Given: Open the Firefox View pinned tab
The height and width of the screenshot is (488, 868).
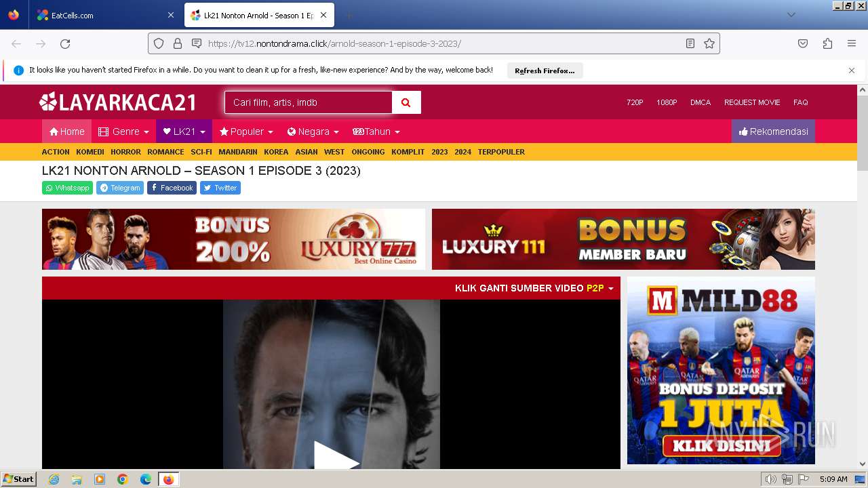Looking at the screenshot, I should point(14,15).
